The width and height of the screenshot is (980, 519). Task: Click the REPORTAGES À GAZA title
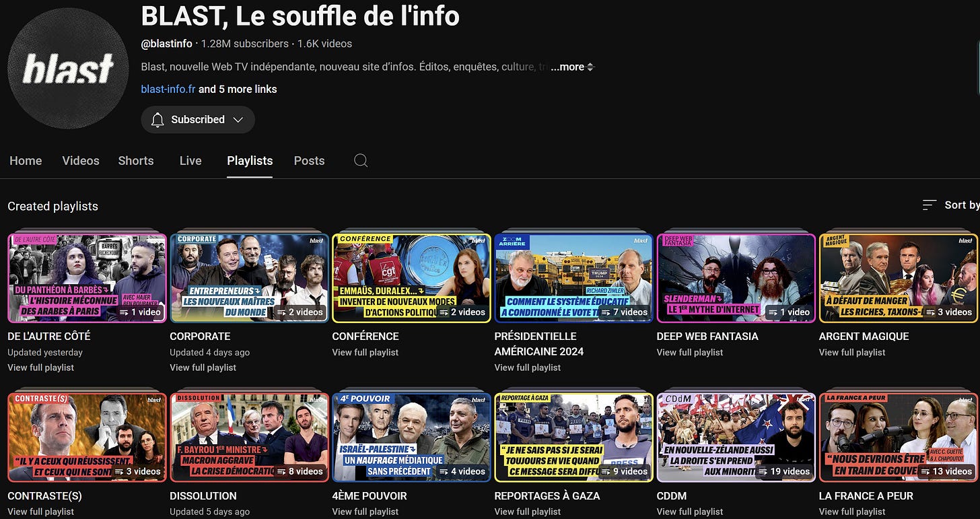(547, 495)
